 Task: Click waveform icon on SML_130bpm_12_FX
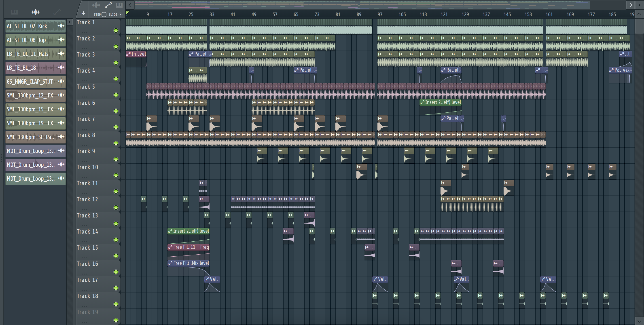pos(61,95)
